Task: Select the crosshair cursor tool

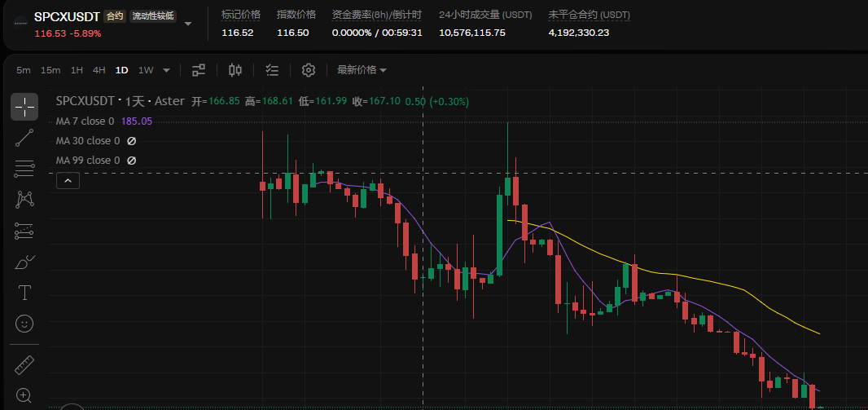Action: (24, 107)
